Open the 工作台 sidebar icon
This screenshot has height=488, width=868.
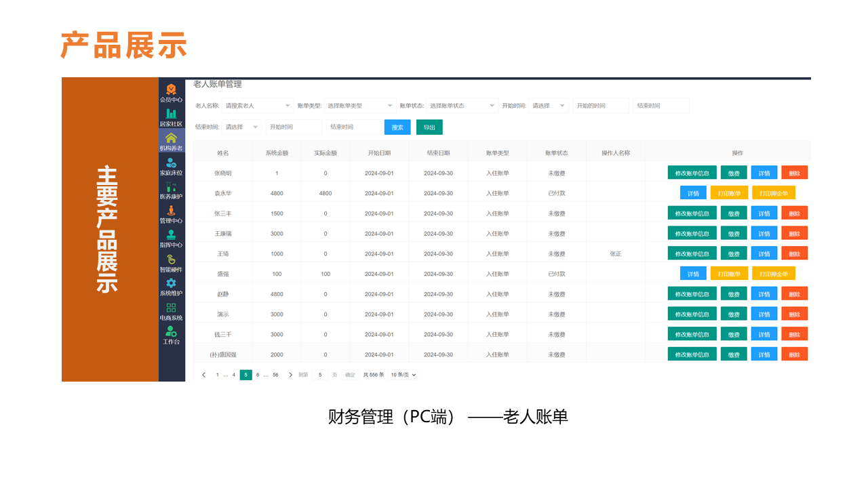click(171, 332)
